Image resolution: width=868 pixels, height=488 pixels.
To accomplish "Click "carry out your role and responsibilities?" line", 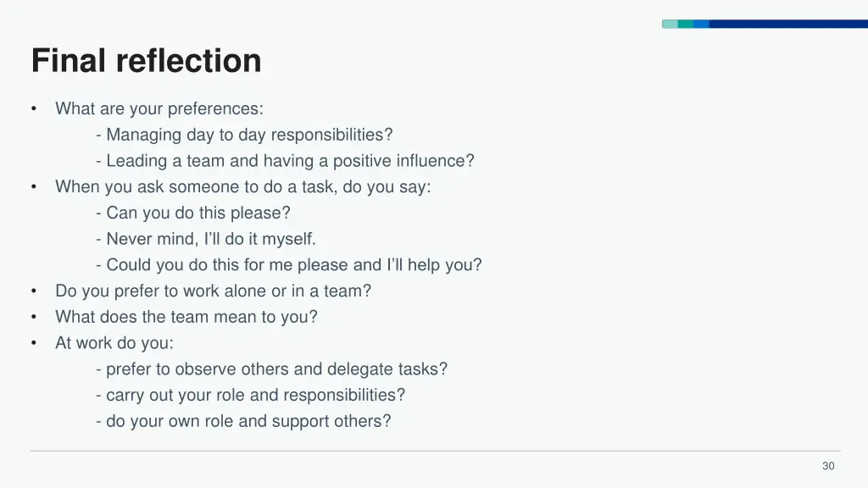I will (x=250, y=395).
